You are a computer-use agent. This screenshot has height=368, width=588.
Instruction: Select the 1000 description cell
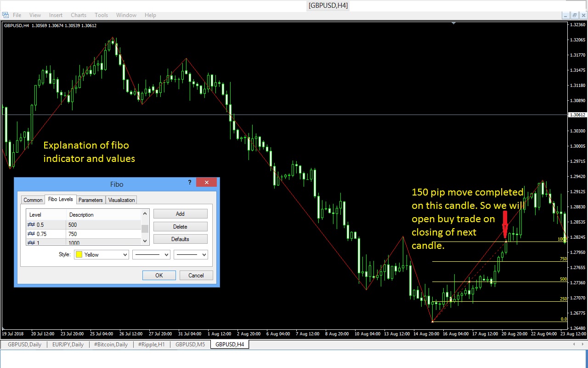click(x=104, y=242)
